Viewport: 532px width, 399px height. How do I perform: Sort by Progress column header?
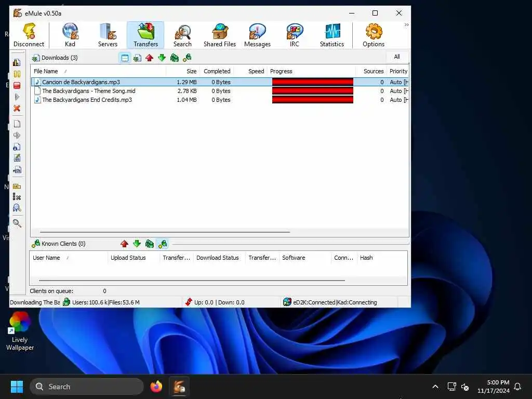coord(311,71)
